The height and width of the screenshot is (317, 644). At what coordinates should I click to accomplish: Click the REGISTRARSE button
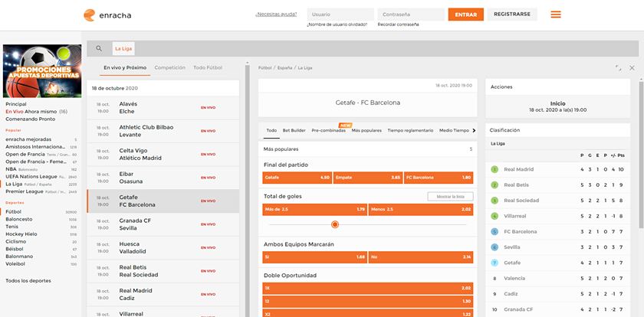click(512, 15)
